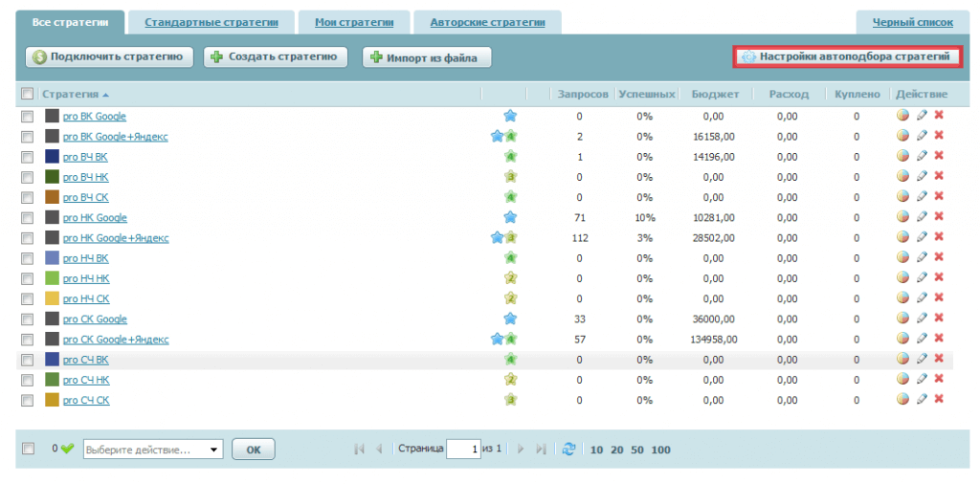Edit pro ВЧ СК with pencil icon
Image resolution: width=980 pixels, height=484 pixels.
(x=922, y=196)
